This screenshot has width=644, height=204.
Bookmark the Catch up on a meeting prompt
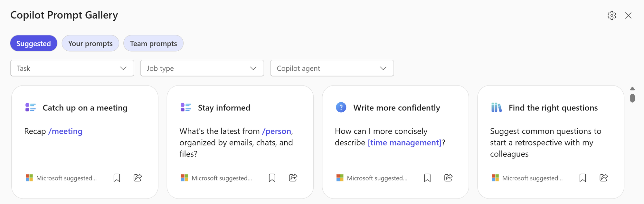(x=117, y=178)
